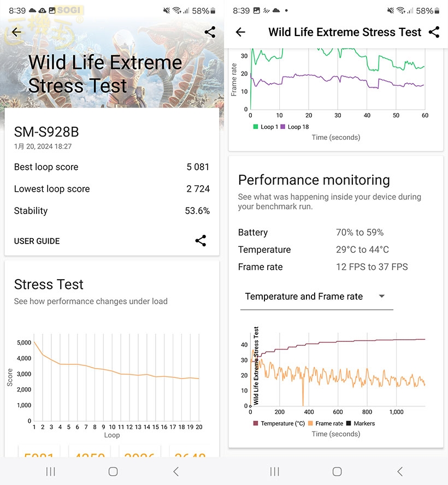The width and height of the screenshot is (448, 485).
Task: Tap back arrow on left results screen
Action: 16,32
